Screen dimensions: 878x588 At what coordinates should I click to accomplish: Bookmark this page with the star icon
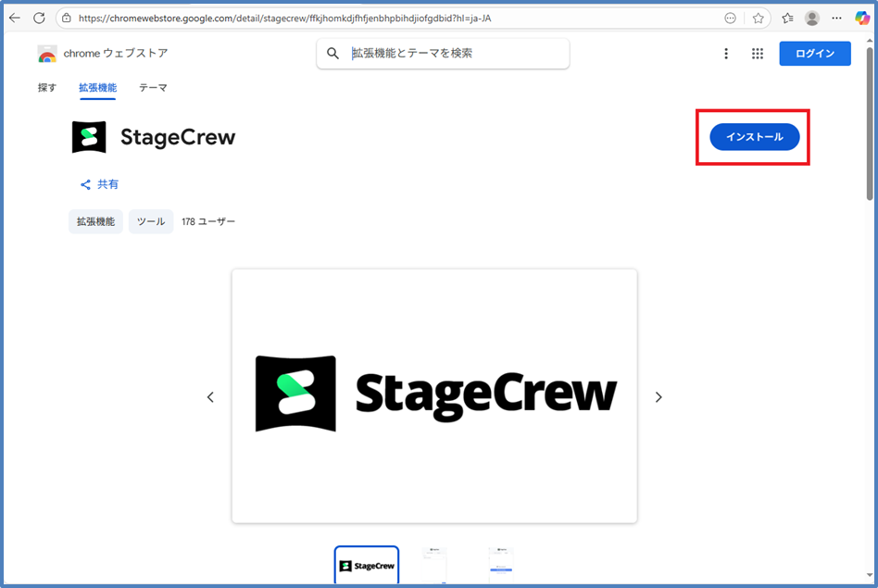(x=759, y=18)
